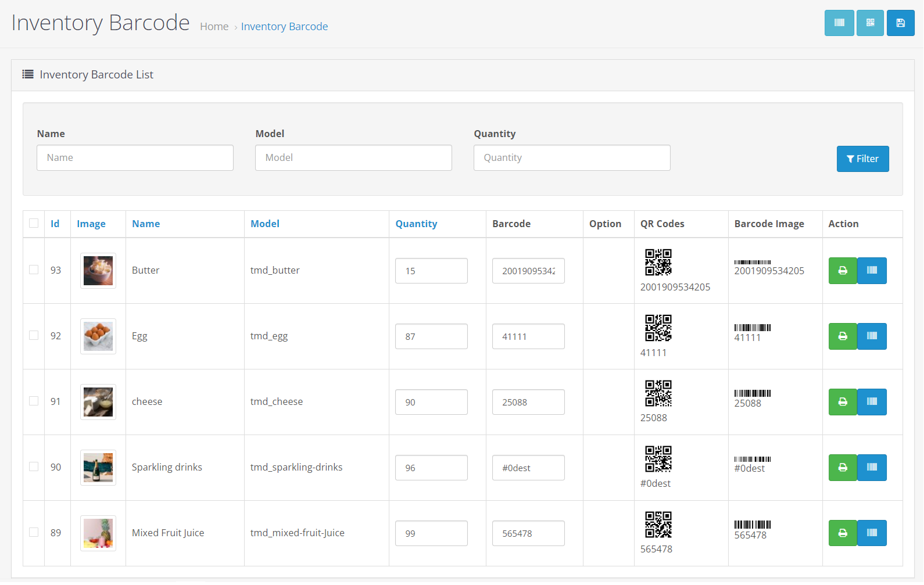Screen dimensions: 924x585
Task: Sort the table by Id column
Action: point(55,224)
